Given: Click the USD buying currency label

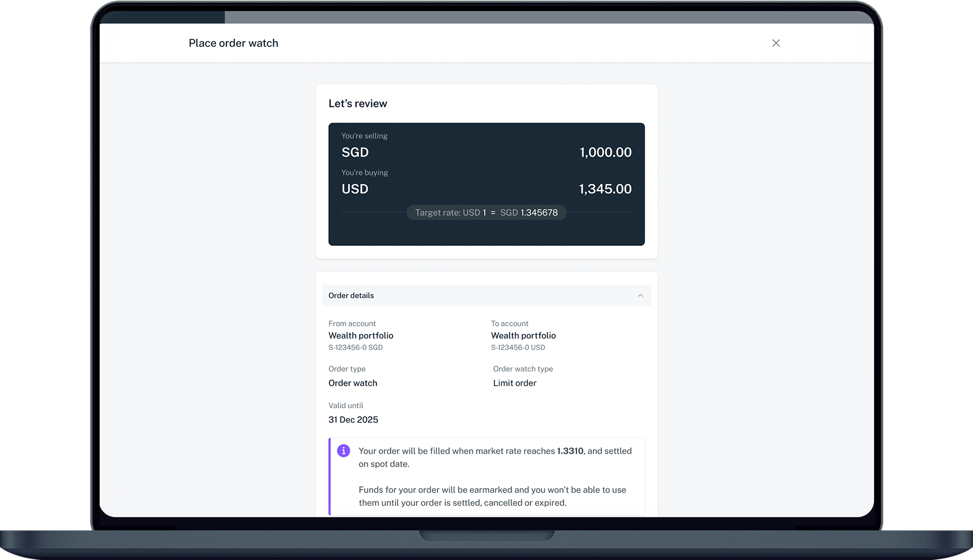Looking at the screenshot, I should click(355, 189).
